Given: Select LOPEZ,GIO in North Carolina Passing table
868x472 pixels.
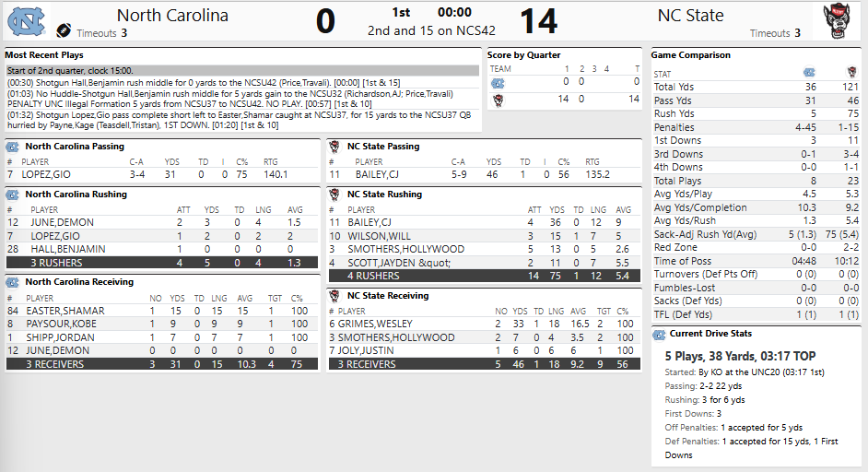Looking at the screenshot, I should (48, 174).
